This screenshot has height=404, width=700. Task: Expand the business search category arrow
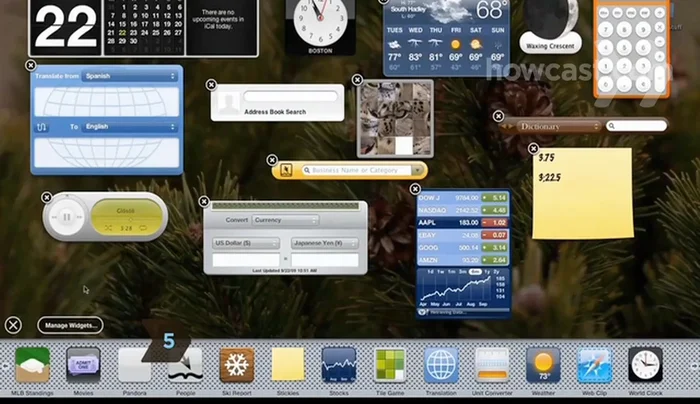(x=417, y=170)
